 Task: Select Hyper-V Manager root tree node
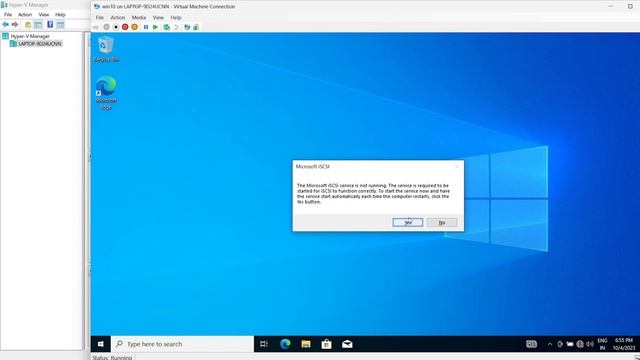26,36
